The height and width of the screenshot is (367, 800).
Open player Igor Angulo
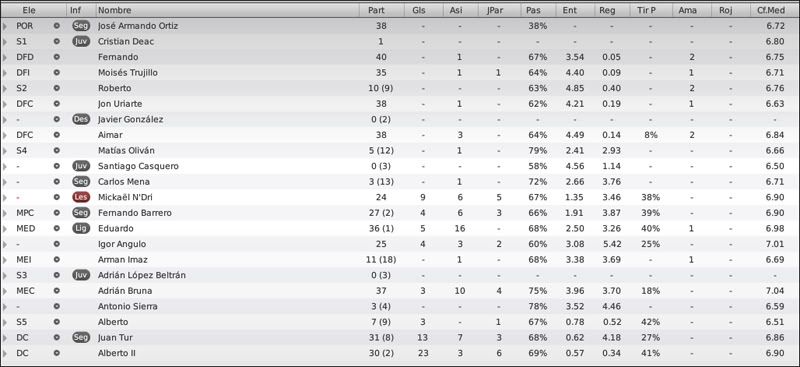tap(122, 244)
